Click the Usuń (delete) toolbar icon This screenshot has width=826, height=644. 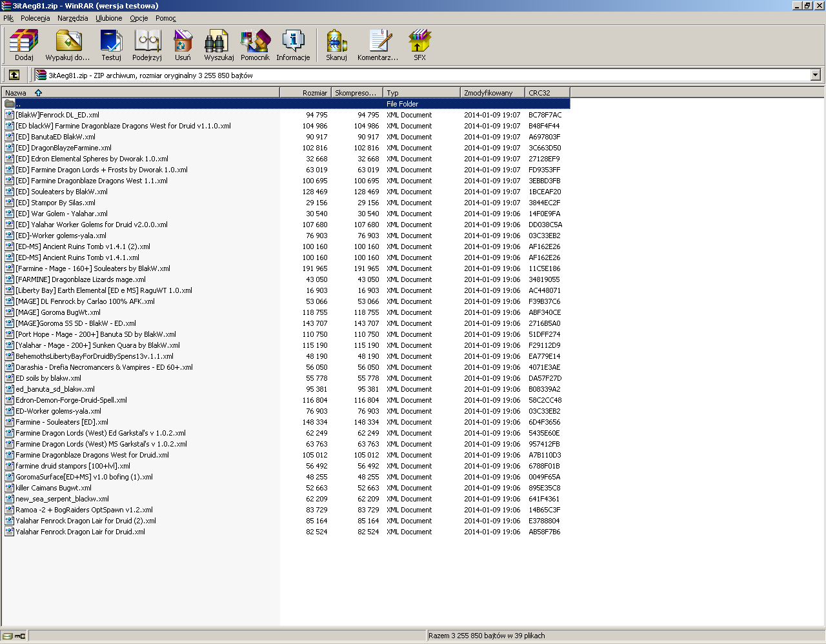click(x=183, y=45)
